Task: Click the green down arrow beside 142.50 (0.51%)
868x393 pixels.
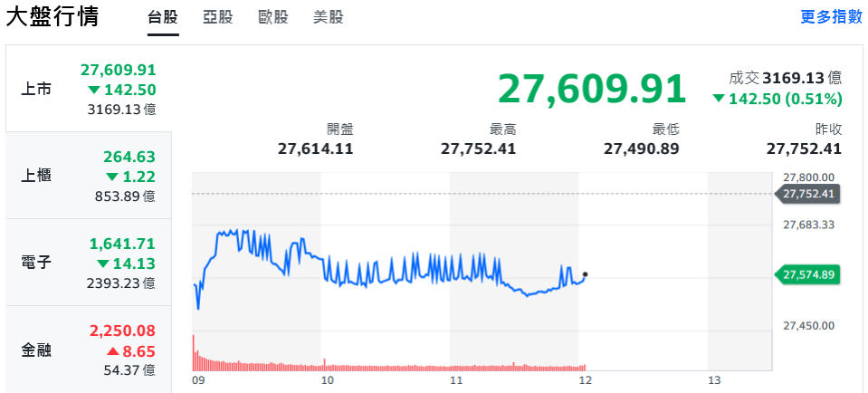Action: coord(718,99)
